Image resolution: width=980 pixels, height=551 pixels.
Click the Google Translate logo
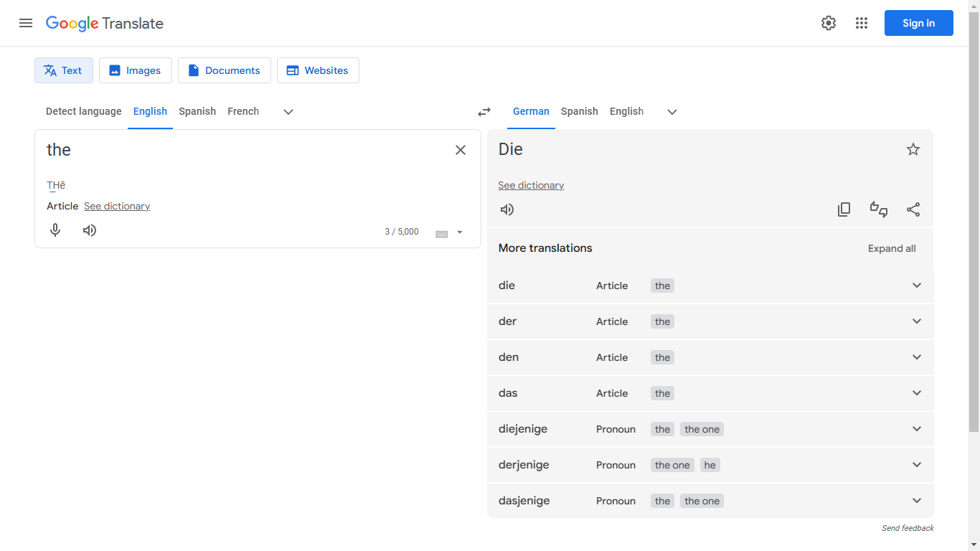(x=105, y=23)
